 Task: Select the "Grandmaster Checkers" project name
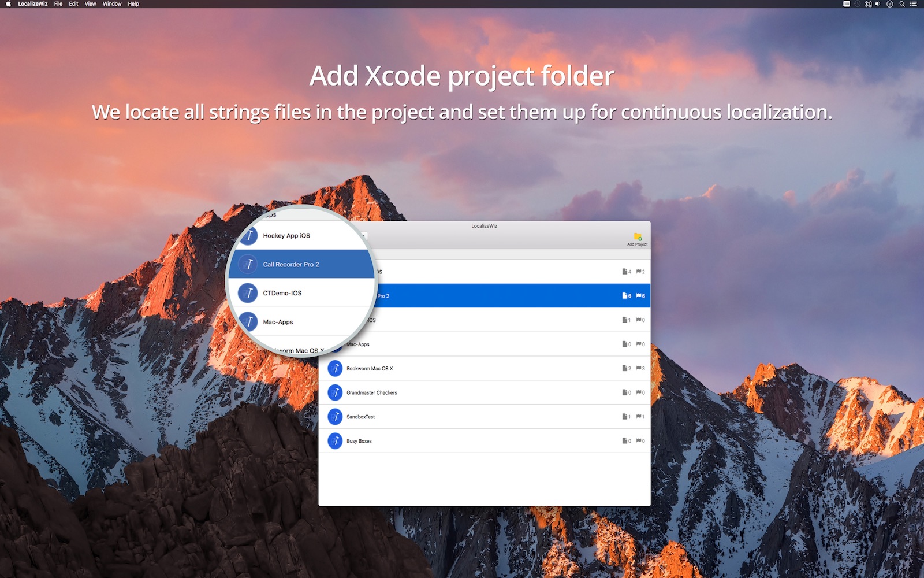tap(372, 393)
